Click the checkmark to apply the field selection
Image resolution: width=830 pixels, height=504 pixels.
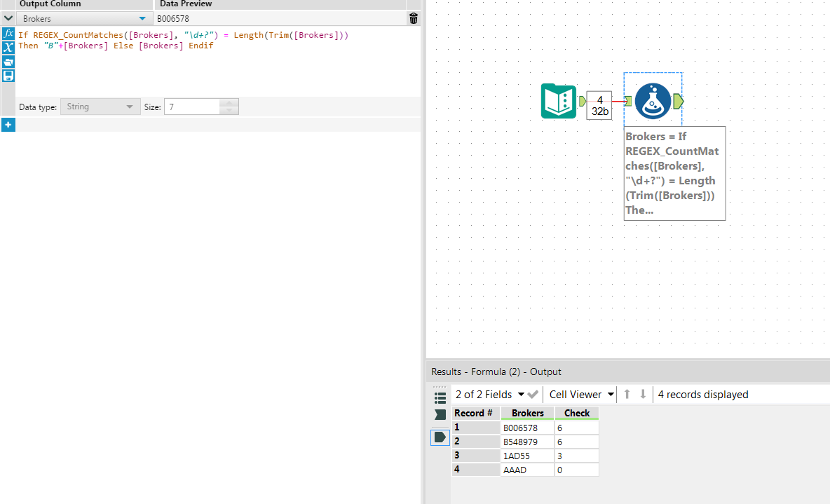531,394
